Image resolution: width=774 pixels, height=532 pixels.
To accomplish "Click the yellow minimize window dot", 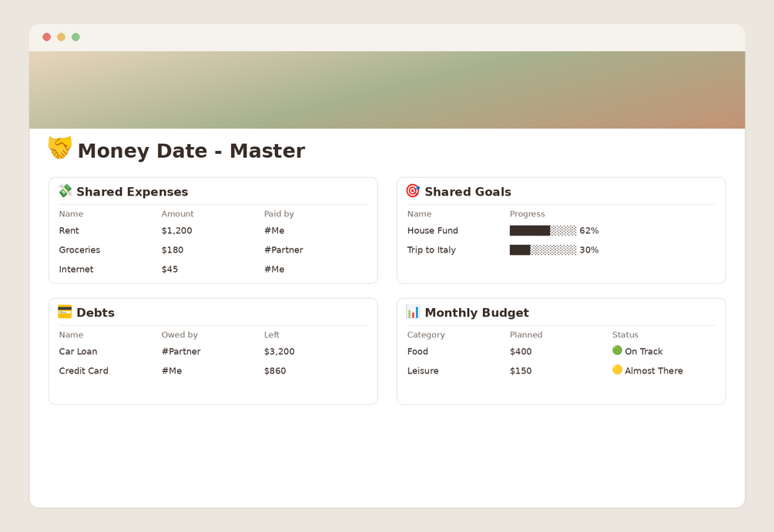I will point(61,37).
